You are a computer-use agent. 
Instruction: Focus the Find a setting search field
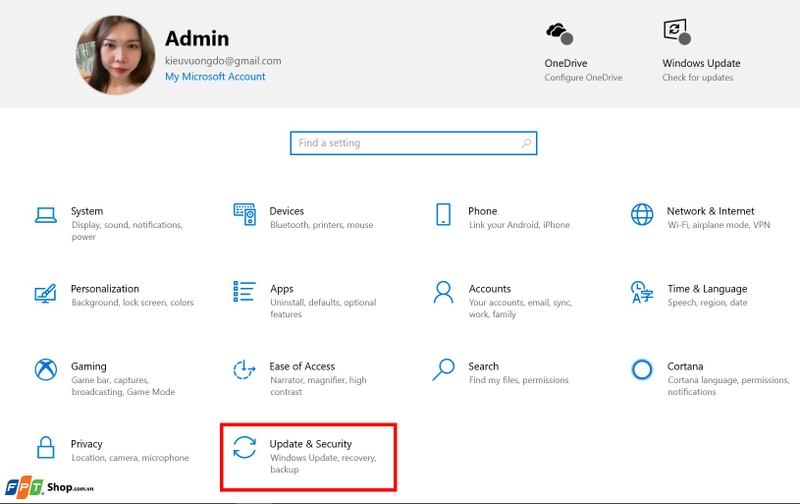413,143
